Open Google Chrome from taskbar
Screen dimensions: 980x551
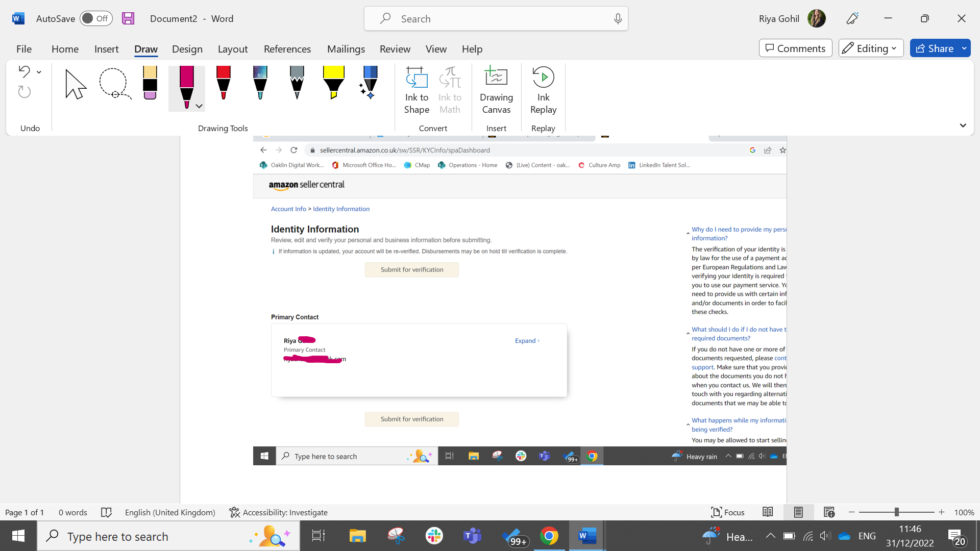click(x=549, y=536)
